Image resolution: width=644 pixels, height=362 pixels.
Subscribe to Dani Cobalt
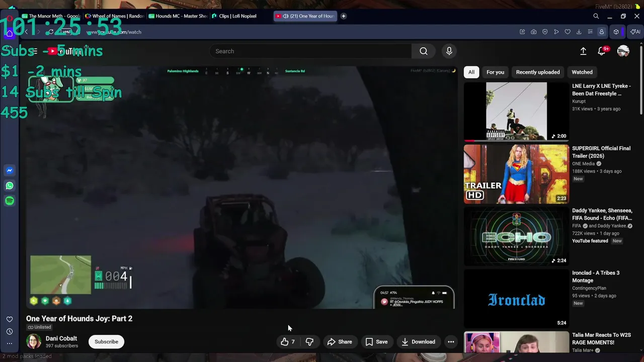(106, 342)
